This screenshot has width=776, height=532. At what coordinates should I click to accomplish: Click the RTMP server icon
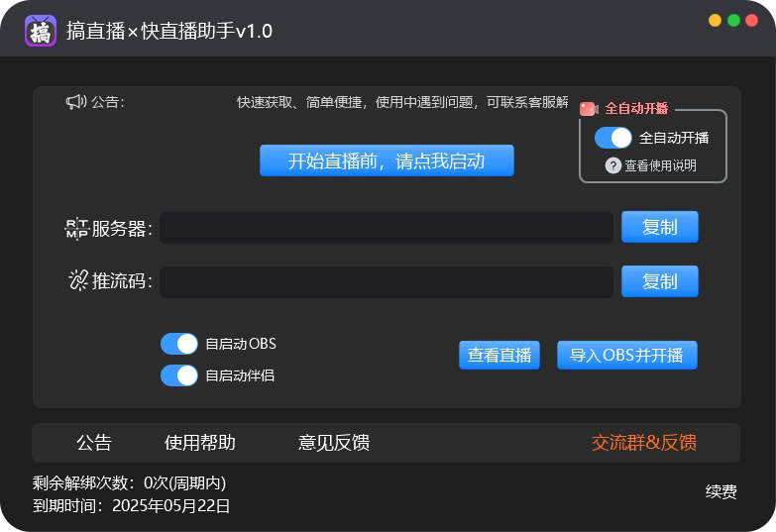point(77,229)
